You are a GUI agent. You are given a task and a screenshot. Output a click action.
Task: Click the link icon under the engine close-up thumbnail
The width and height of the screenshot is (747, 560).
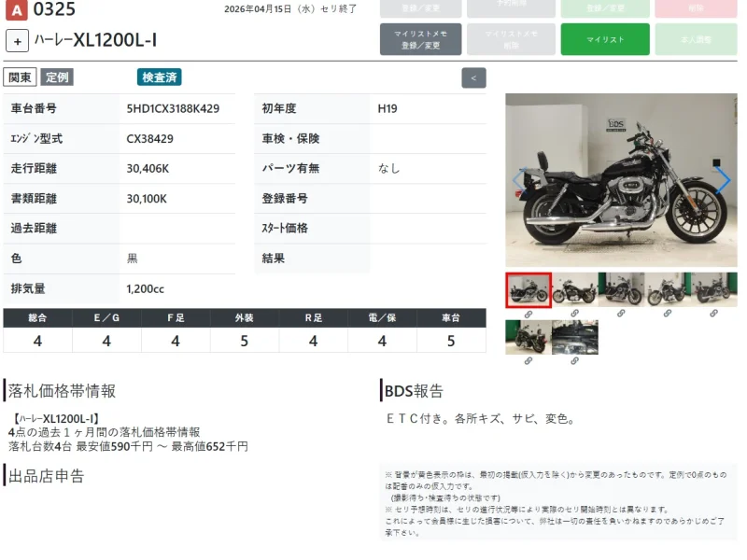coord(575,361)
